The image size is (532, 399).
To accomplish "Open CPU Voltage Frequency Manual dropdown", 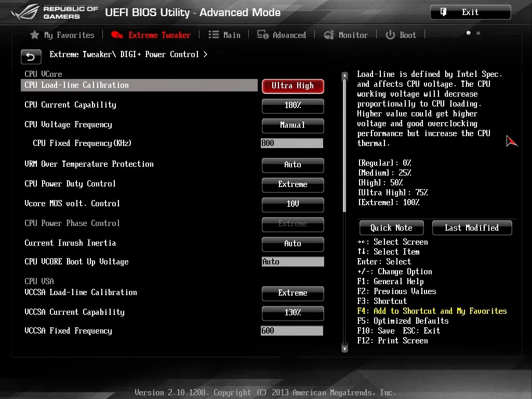I will [293, 125].
